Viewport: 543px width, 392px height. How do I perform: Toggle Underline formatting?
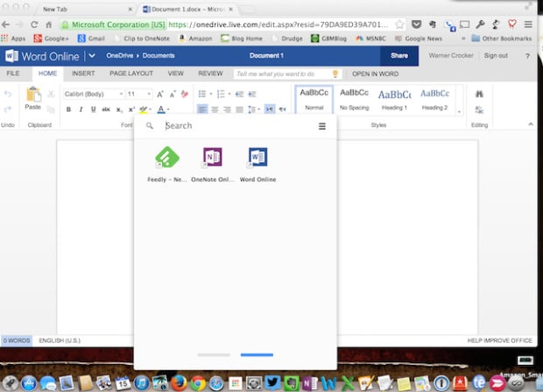(93, 109)
